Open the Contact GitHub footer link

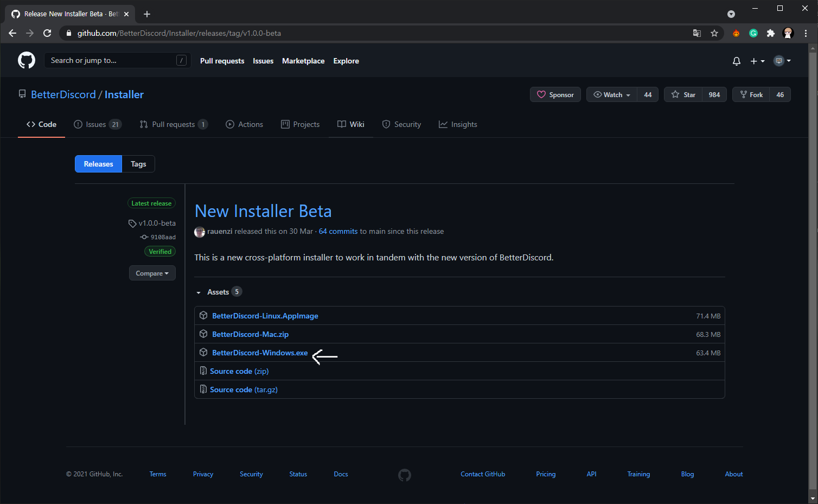(483, 474)
